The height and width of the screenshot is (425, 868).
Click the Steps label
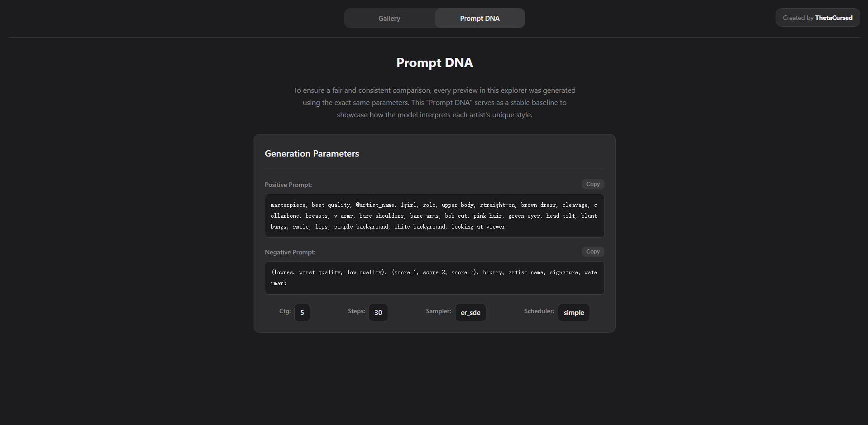click(x=356, y=311)
